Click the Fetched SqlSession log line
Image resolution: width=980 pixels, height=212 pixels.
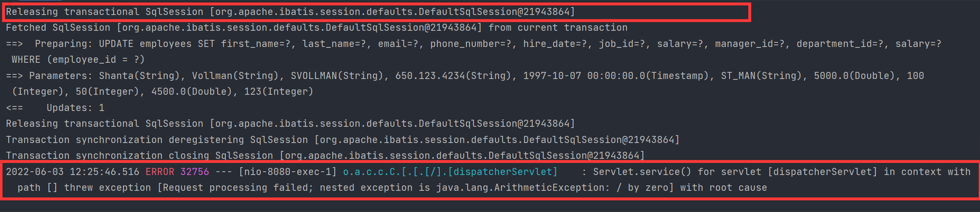coord(316,28)
